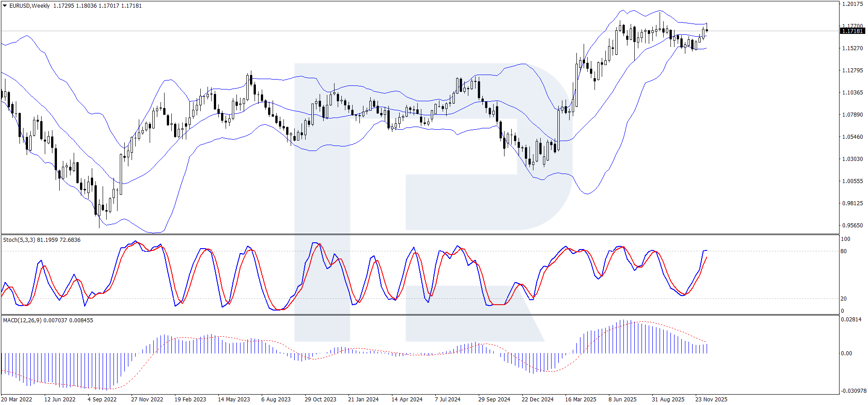Image resolution: width=868 pixels, height=405 pixels.
Task: Select the 23 Nov 2025 date label
Action: 711,399
